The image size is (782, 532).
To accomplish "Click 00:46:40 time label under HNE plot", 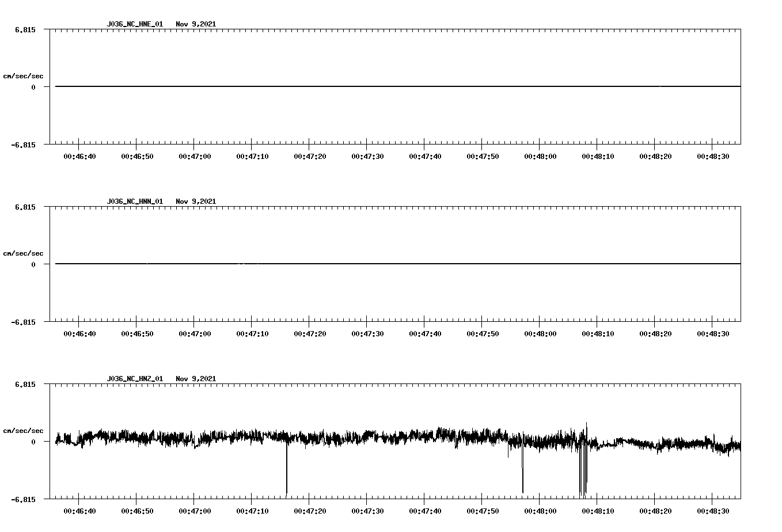I will pos(79,156).
